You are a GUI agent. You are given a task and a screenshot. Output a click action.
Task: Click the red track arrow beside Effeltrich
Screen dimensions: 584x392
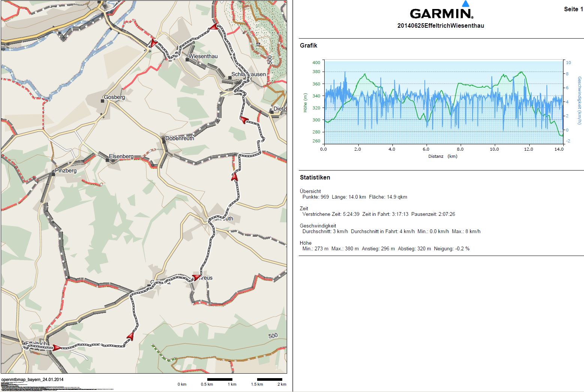(57, 348)
